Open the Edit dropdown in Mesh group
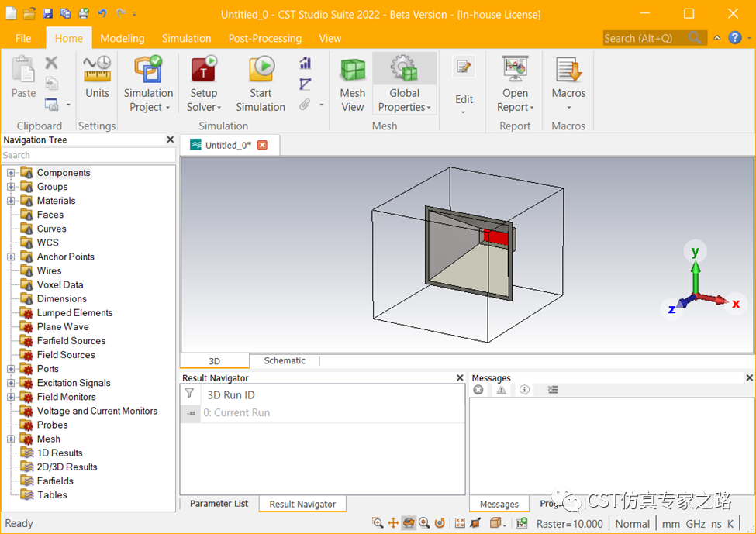The height and width of the screenshot is (534, 756). 464,112
